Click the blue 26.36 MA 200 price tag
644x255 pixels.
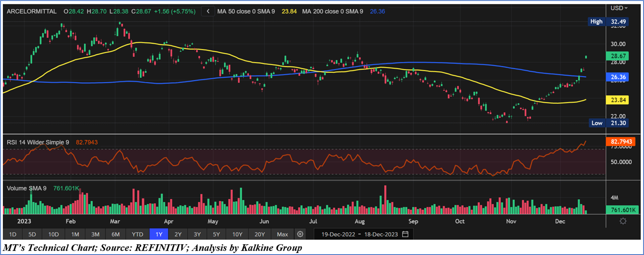(x=618, y=77)
